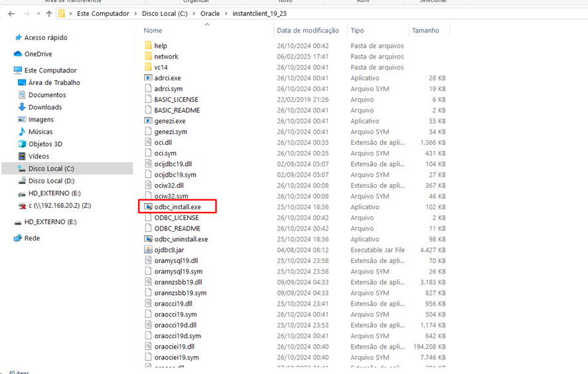Viewport: 588px width, 374px height.
Task: Sort by 'Data de modificação' column header
Action: click(x=308, y=31)
